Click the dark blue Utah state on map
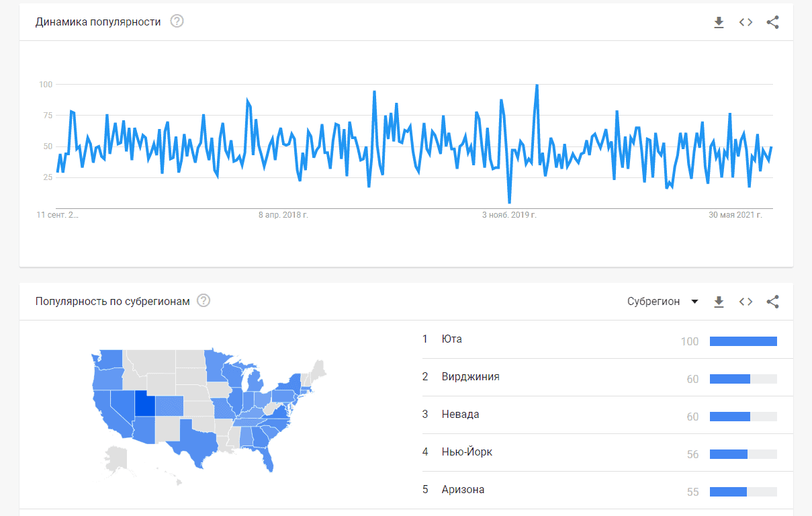The height and width of the screenshot is (516, 812). [144, 404]
